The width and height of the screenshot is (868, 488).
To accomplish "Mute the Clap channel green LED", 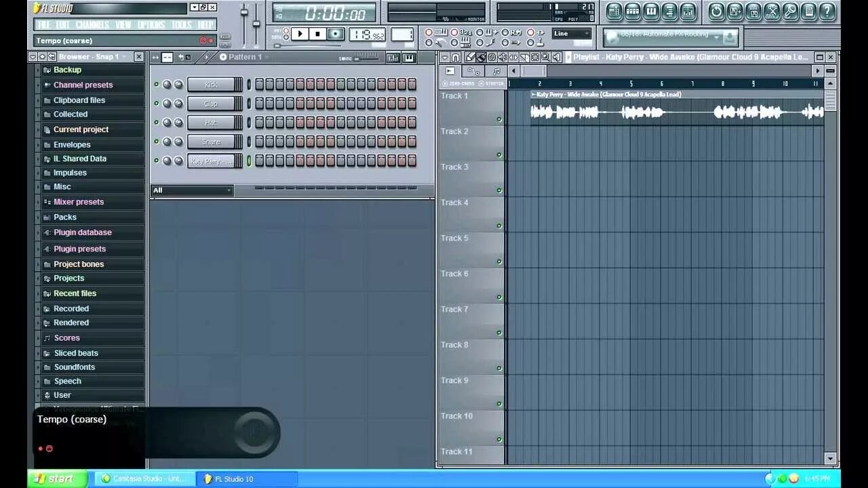I will (x=157, y=104).
